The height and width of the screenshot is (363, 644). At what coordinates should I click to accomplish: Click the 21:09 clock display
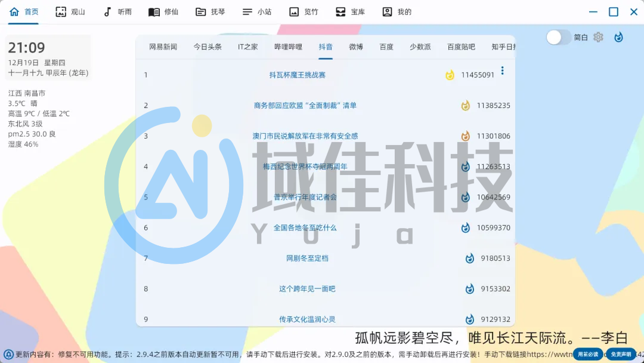tap(27, 48)
